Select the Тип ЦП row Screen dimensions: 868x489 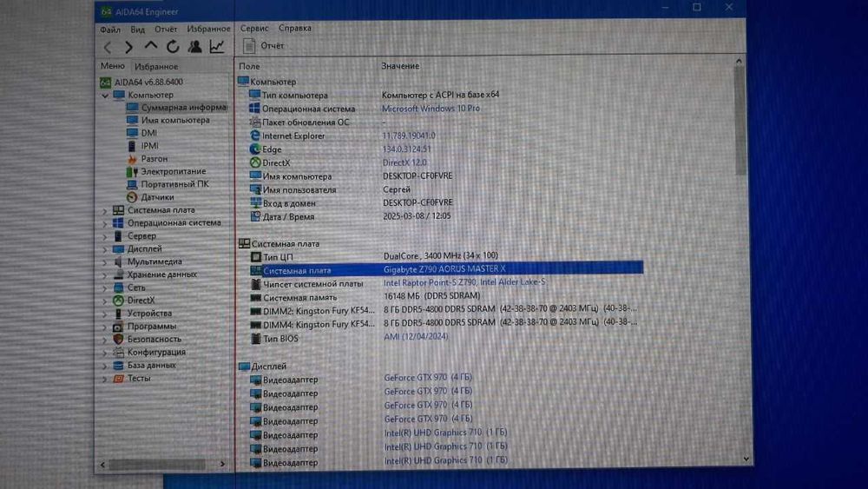[x=446, y=256]
